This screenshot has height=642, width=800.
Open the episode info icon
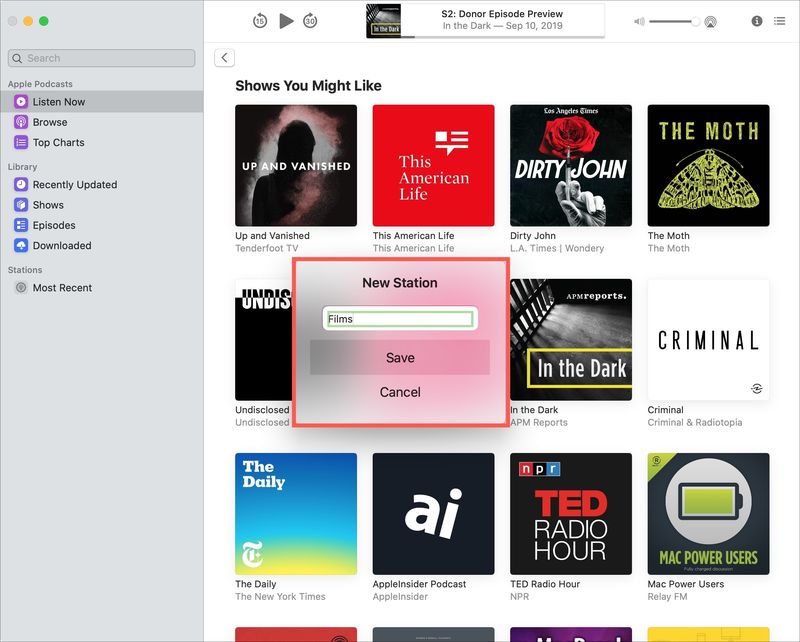(757, 21)
